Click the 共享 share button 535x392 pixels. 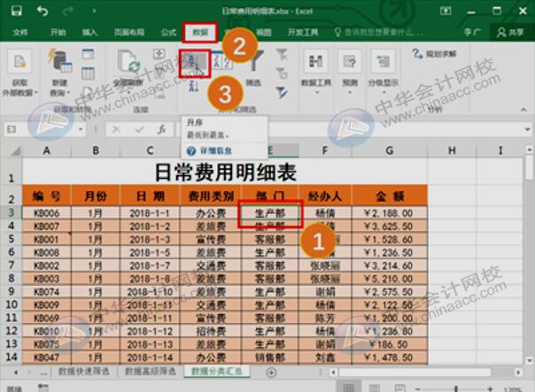(510, 33)
